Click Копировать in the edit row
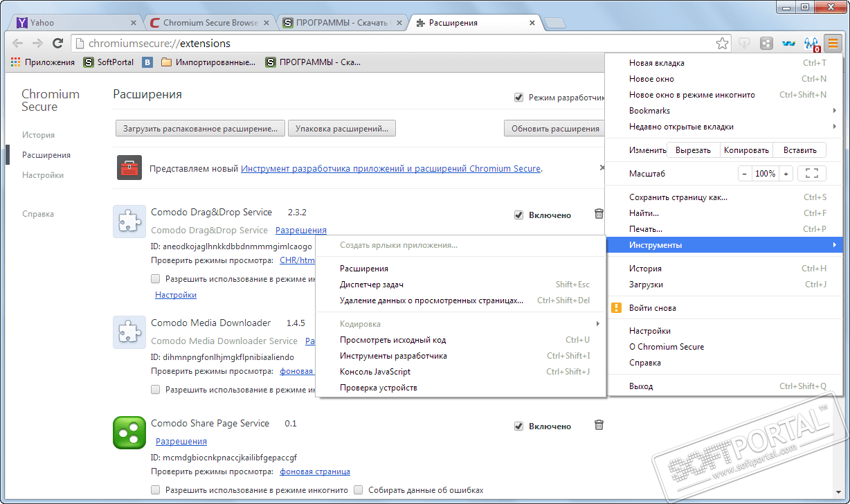 point(746,150)
